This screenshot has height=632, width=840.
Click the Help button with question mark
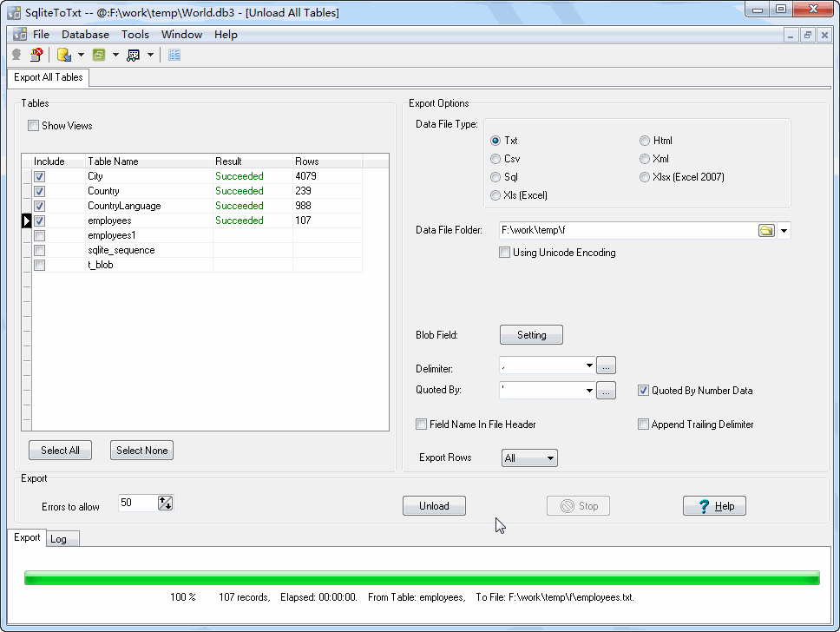[x=714, y=506]
